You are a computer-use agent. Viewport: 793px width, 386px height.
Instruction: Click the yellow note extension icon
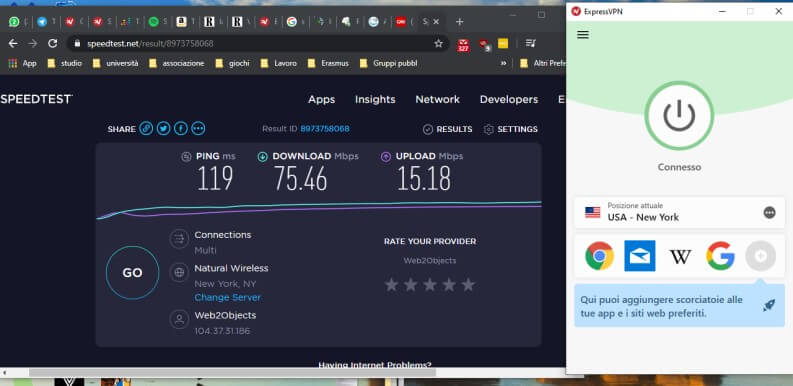pos(503,44)
